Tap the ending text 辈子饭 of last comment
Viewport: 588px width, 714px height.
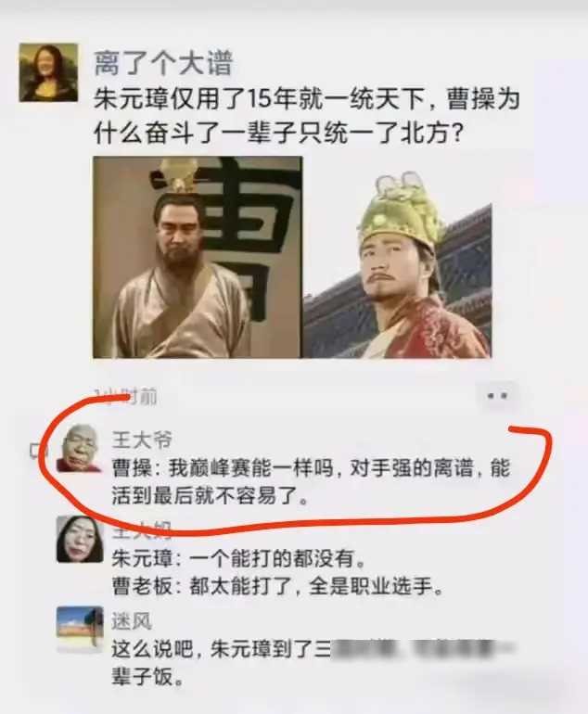point(147,677)
